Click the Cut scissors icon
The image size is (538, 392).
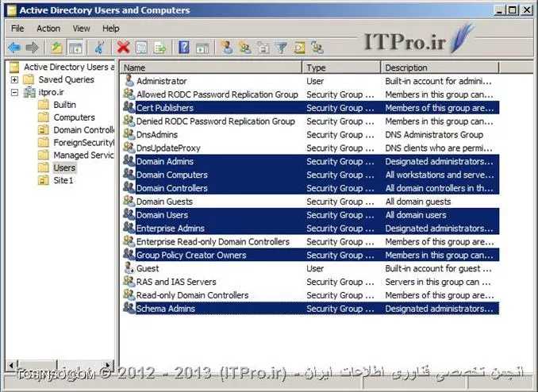click(99, 48)
